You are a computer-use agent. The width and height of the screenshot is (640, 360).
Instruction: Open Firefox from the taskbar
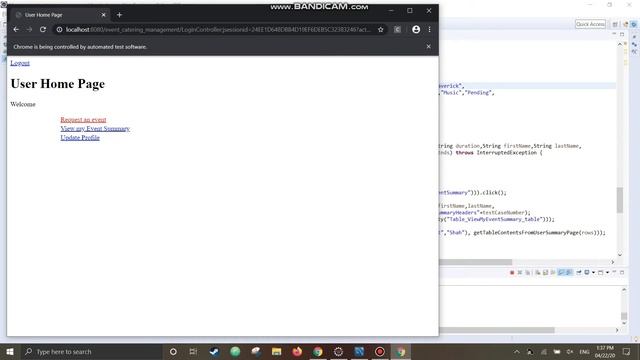pyautogui.click(x=297, y=351)
